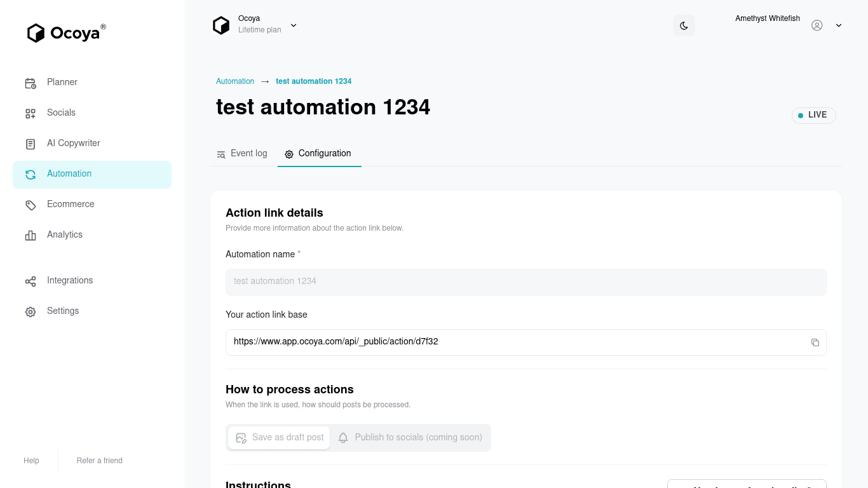Click the test automation 1234 page title
This screenshot has width=868, height=488.
pos(323,107)
